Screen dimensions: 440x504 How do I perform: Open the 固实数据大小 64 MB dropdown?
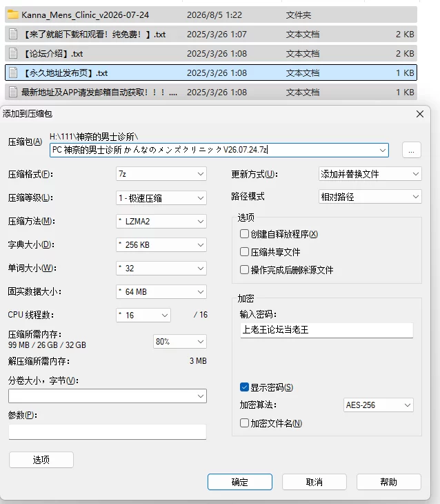point(161,291)
